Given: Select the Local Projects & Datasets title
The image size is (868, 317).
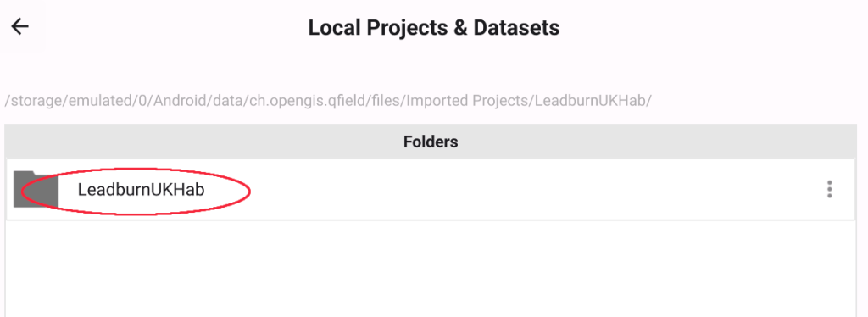Looking at the screenshot, I should click(433, 28).
